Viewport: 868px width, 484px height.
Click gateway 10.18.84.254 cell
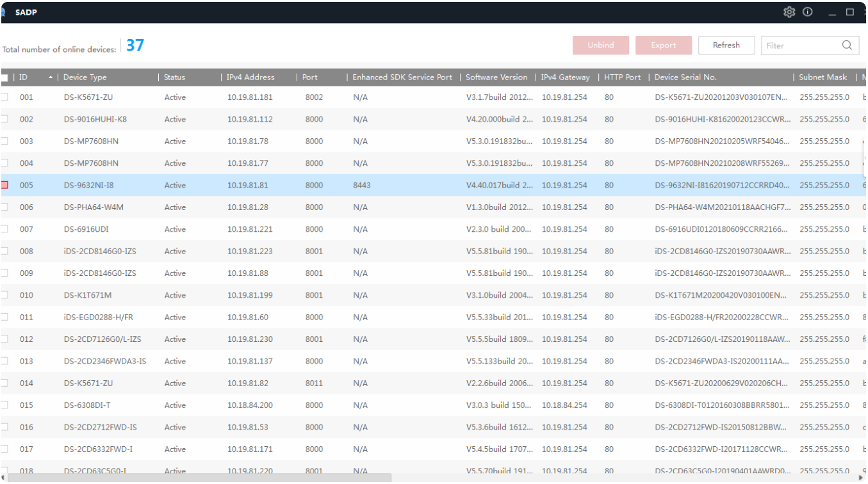point(564,405)
